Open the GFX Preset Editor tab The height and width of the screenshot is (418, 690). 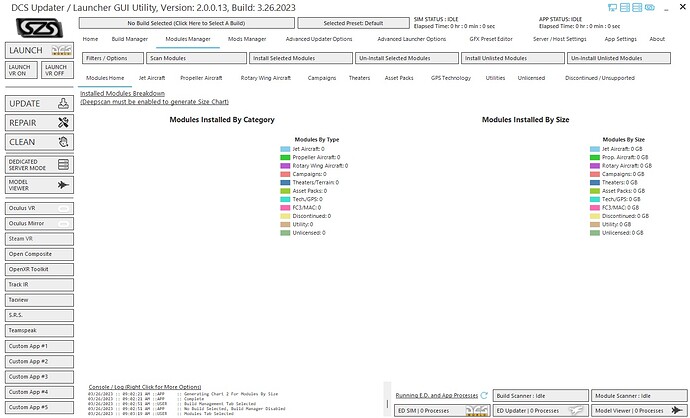tap(491, 39)
